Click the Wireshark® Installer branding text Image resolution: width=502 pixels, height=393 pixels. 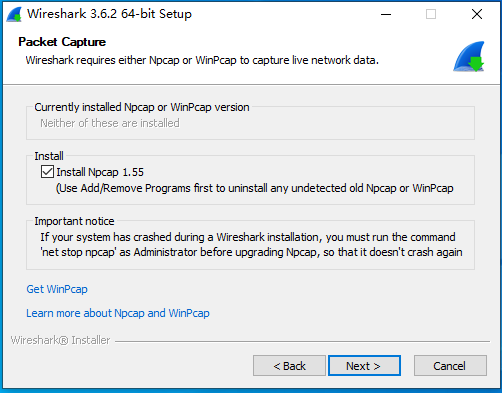[60, 340]
